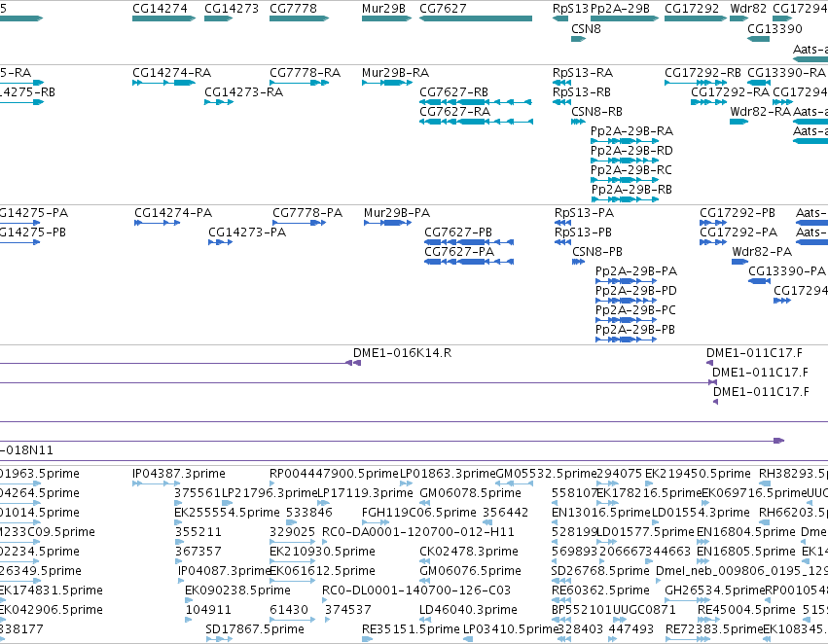
Task: Click the Pp2A-29B-RA transcript label
Action: click(631, 131)
